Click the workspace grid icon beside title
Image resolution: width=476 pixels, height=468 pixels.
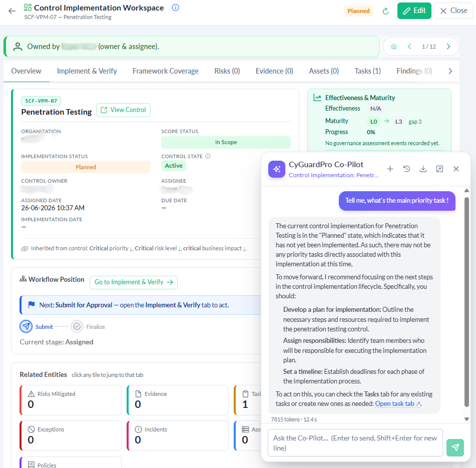28,8
